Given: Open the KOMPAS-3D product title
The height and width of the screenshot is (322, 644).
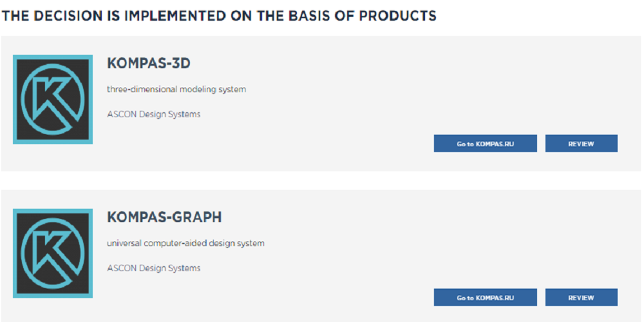Looking at the screenshot, I should point(149,64).
